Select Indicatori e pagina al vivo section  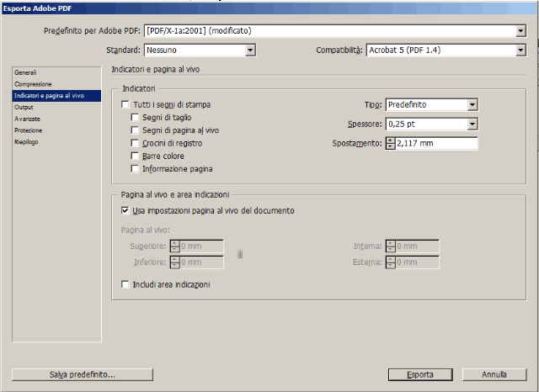[x=56, y=96]
